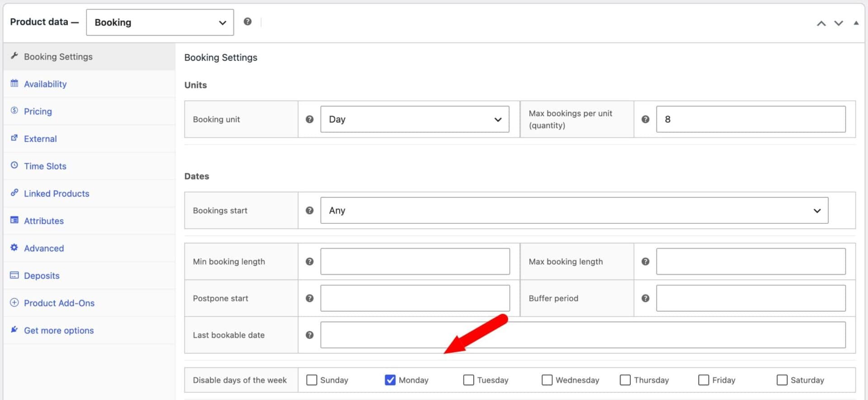Click the Max bookings per unit help icon
Viewport: 868px width, 400px height.
point(646,119)
